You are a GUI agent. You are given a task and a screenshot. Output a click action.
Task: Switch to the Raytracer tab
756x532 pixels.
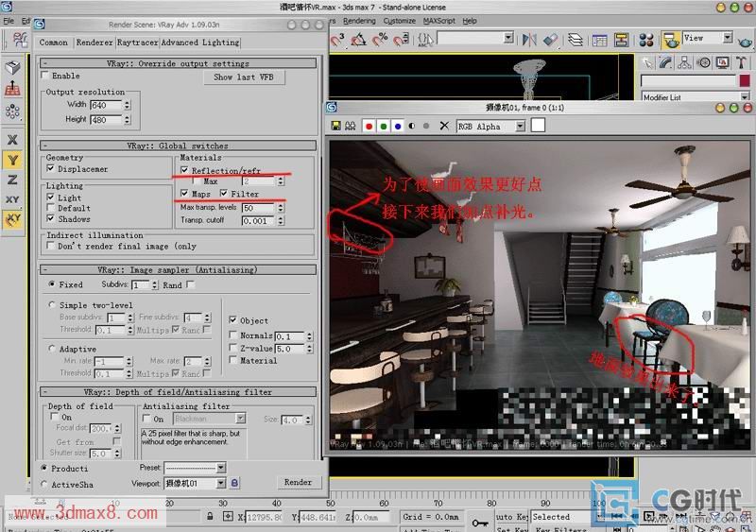(x=137, y=43)
